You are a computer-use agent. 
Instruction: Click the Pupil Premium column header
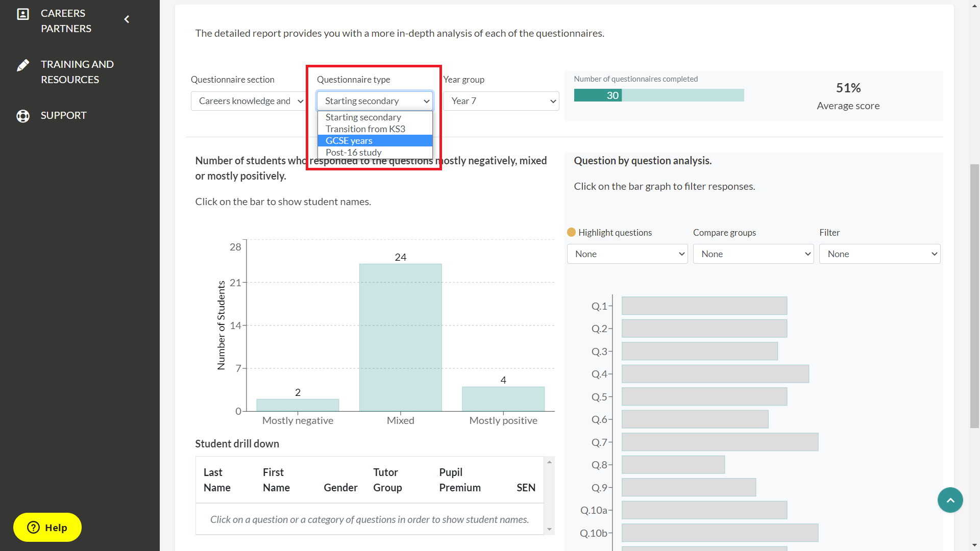pos(460,480)
